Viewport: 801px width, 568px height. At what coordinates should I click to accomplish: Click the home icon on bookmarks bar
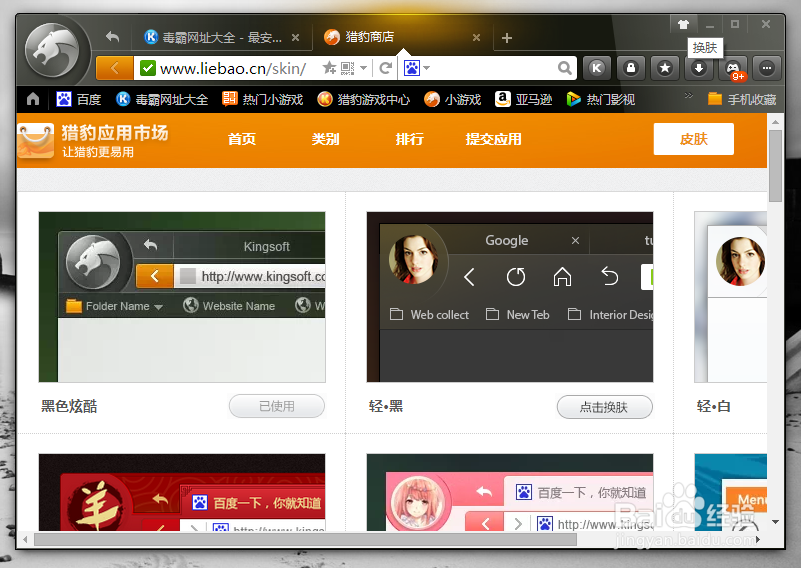pos(33,99)
